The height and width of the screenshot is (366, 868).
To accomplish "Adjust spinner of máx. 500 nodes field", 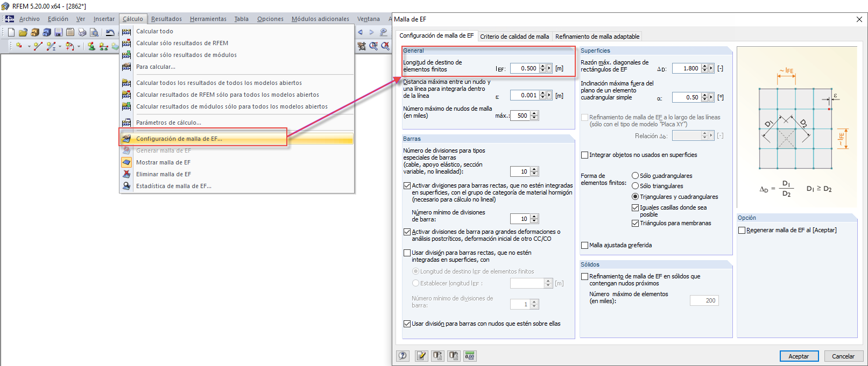I will click(534, 116).
